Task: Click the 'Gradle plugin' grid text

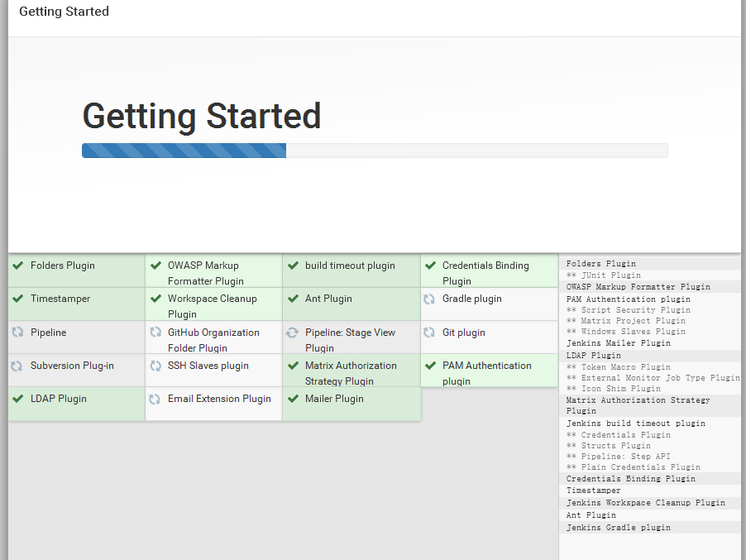Action: [472, 299]
